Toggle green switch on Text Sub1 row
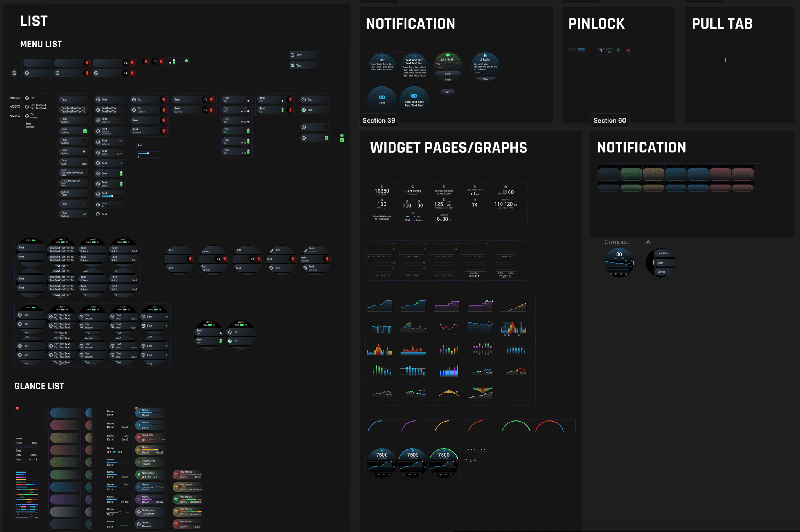The width and height of the screenshot is (800, 532). 121,184
